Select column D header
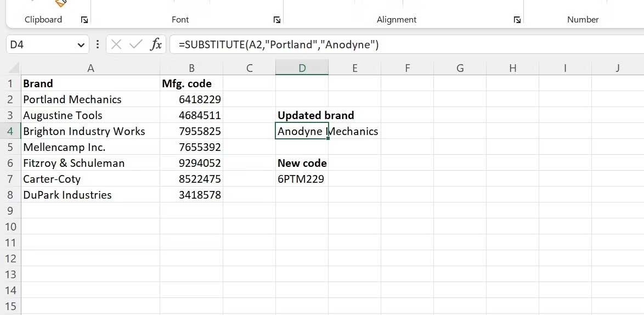This screenshot has height=315, width=644. [x=302, y=68]
